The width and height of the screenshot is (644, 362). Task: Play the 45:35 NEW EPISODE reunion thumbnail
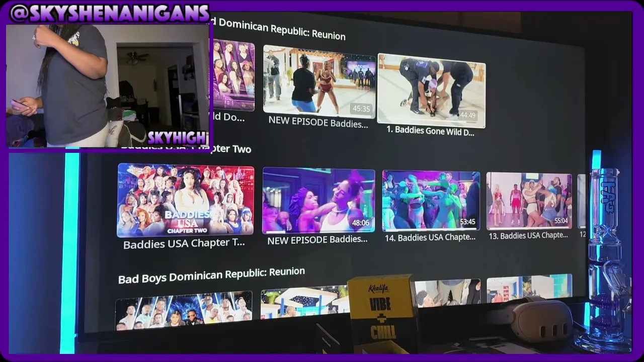pos(319,82)
